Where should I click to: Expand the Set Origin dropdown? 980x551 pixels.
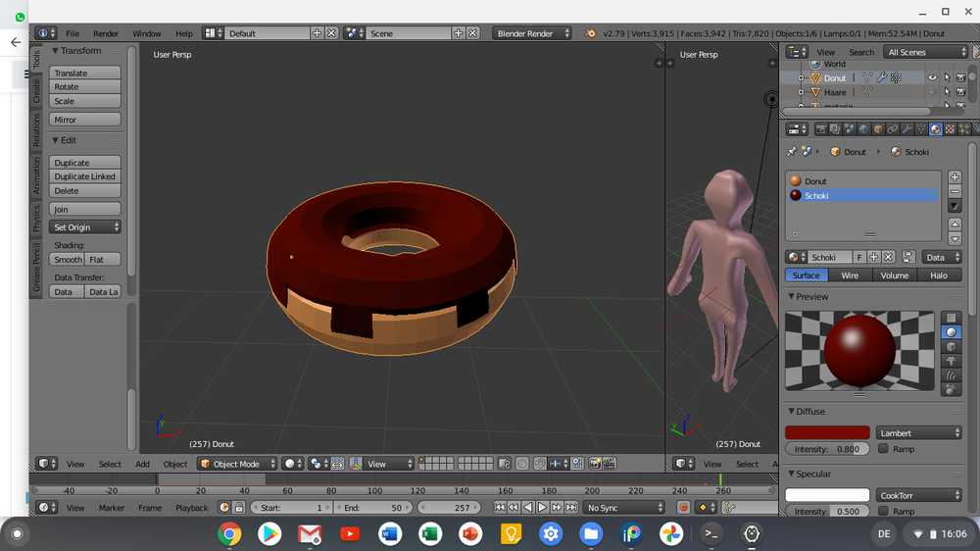click(85, 227)
